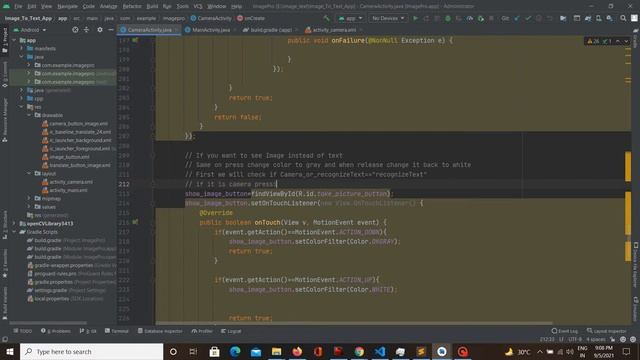The width and height of the screenshot is (640, 360).
Task: Open the Terminal tool window
Action: click(117, 331)
